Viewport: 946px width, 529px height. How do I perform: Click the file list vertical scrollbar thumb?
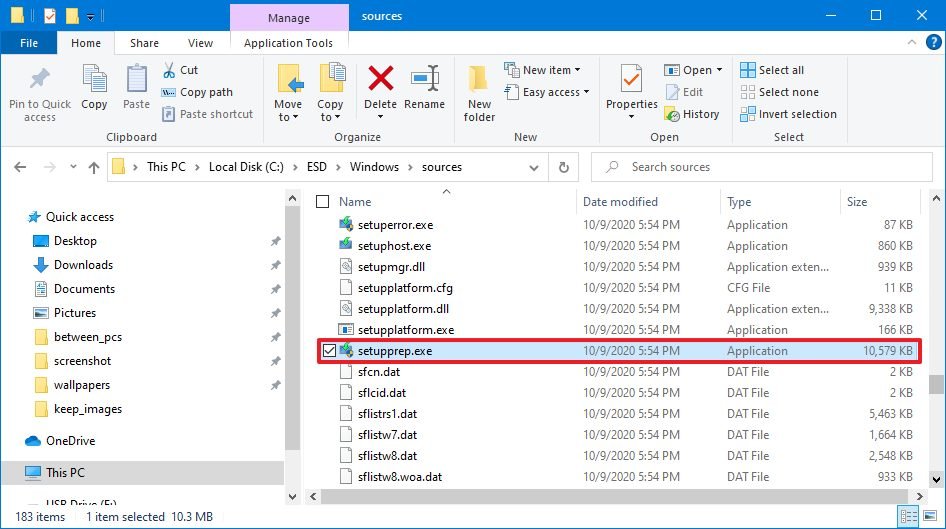(936, 384)
